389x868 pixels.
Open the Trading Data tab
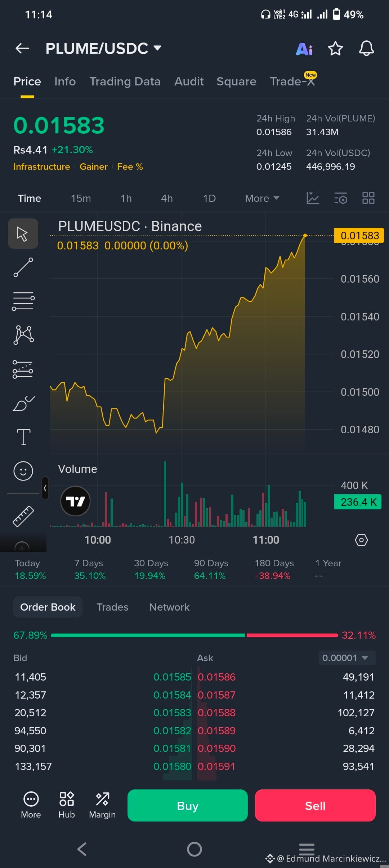pyautogui.click(x=125, y=81)
